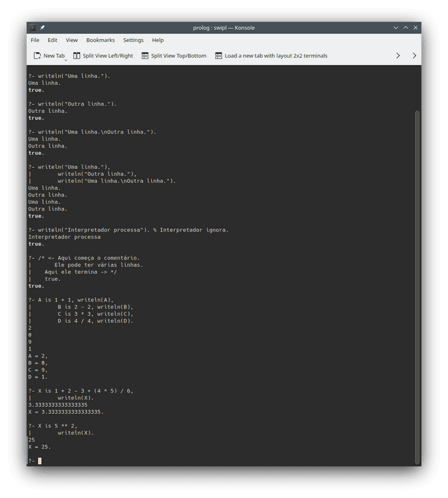This screenshot has height=498, width=448.
Task: Click the New Tab icon
Action: point(37,56)
